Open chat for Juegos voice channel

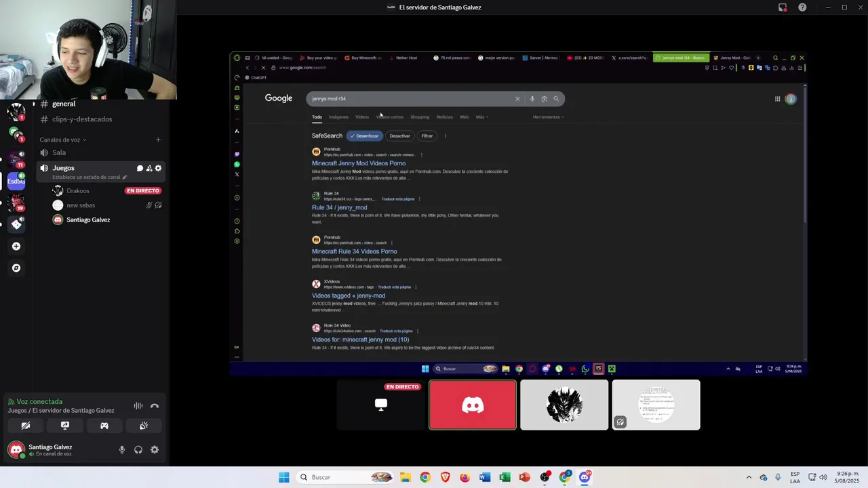tap(140, 168)
